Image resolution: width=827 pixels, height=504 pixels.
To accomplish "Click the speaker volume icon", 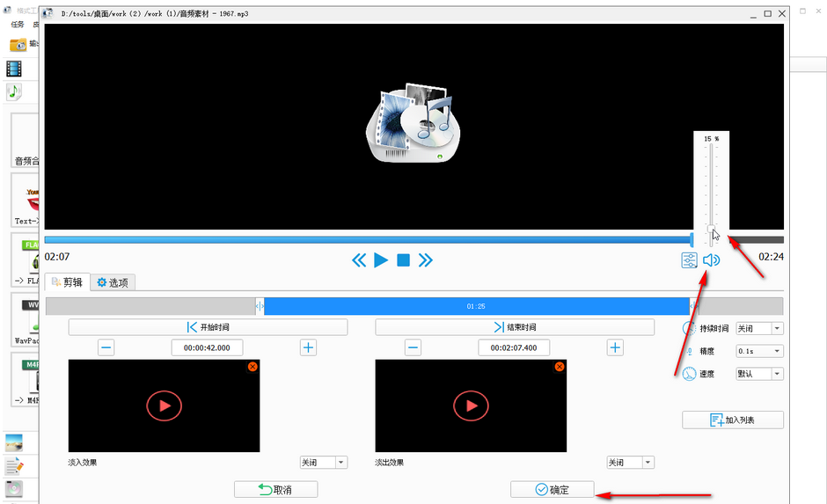I will (x=711, y=259).
